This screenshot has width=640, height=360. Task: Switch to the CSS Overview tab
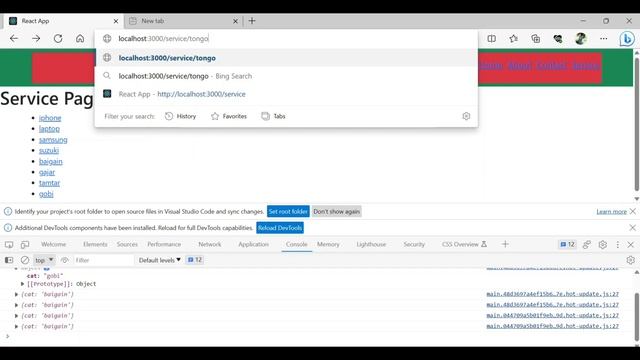pos(464,244)
